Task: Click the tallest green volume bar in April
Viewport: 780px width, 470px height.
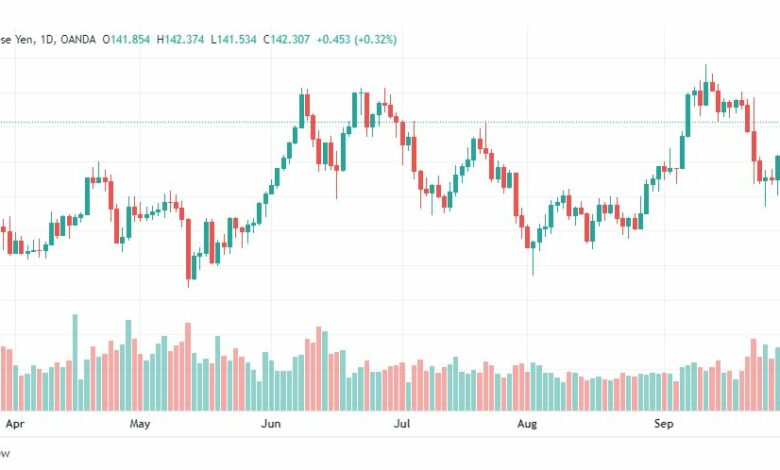Action: pyautogui.click(x=75, y=362)
